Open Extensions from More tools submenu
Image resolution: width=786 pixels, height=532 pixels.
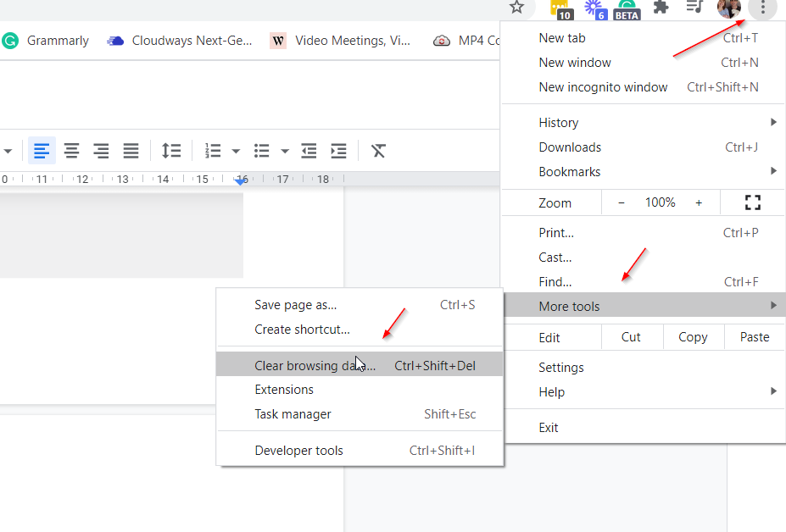click(360, 390)
